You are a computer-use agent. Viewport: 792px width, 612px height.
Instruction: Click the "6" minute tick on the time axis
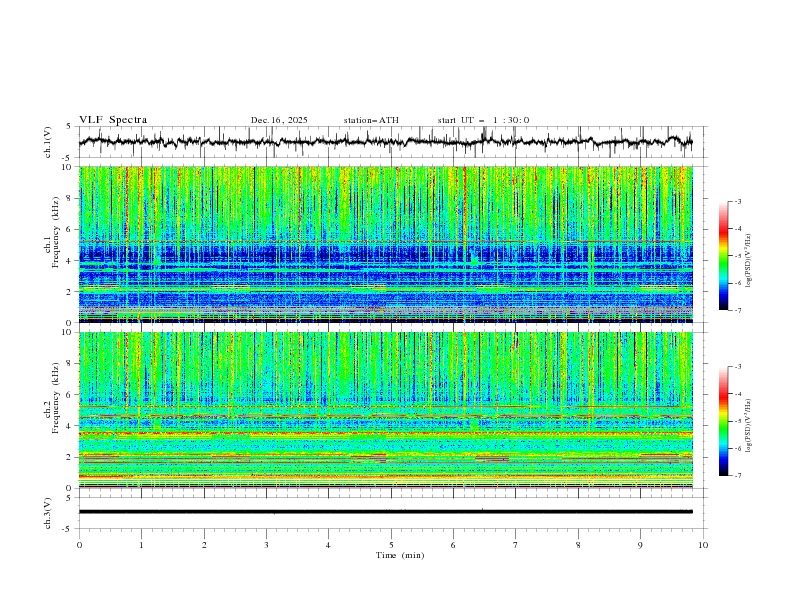[x=453, y=545]
